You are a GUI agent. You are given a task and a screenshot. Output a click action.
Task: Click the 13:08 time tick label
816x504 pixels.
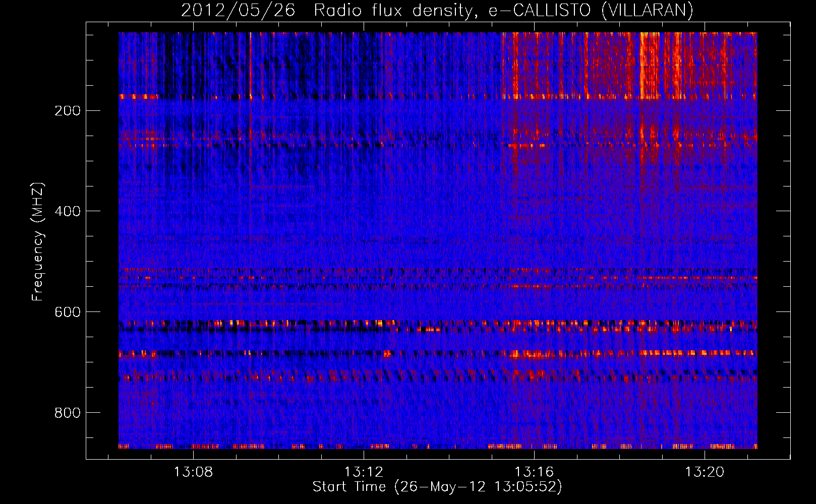[x=193, y=472]
